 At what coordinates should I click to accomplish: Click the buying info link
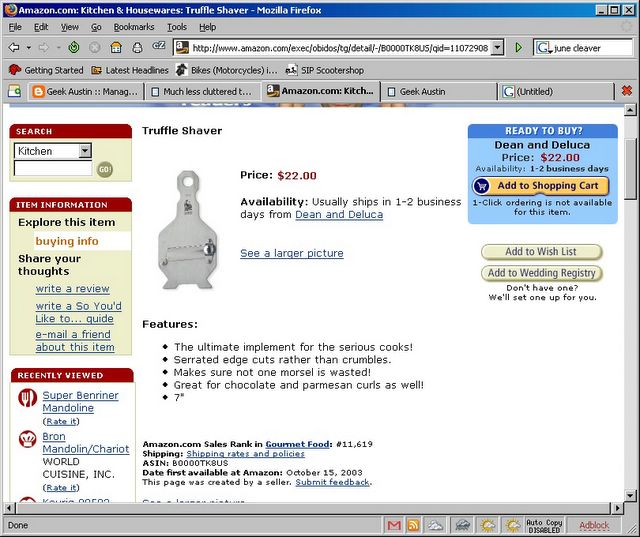[67, 241]
